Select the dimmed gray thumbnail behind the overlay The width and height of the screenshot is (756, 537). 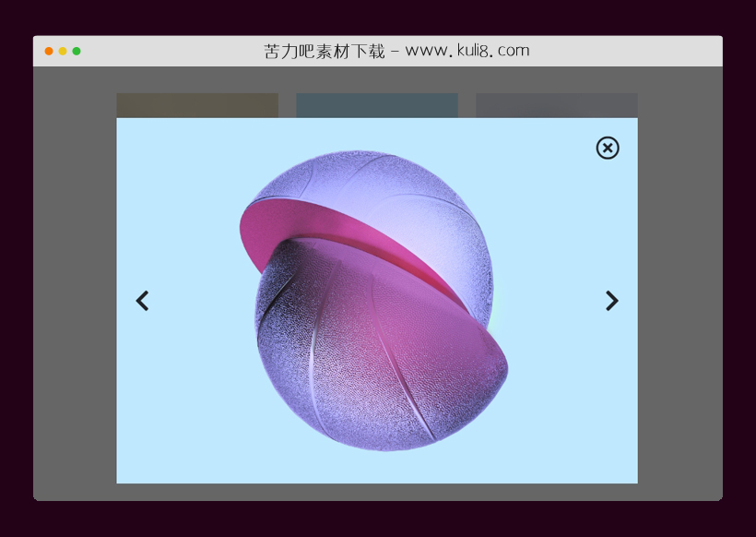click(556, 104)
